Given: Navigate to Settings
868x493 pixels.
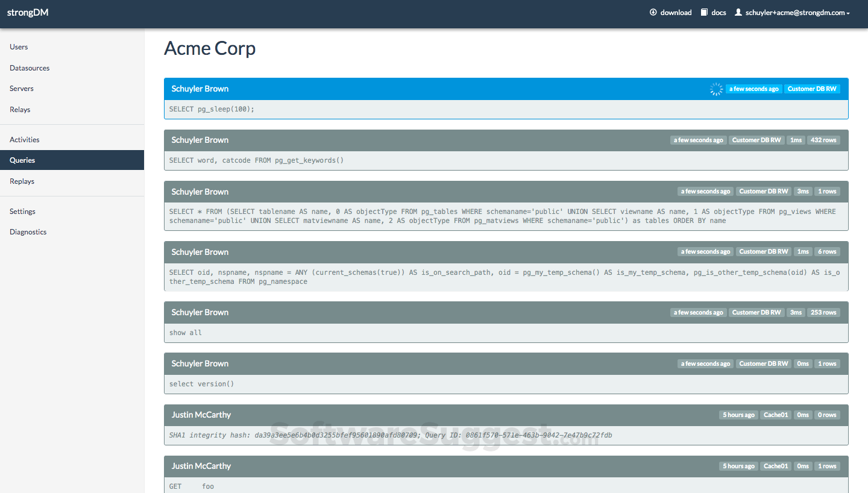Looking at the screenshot, I should click(22, 211).
